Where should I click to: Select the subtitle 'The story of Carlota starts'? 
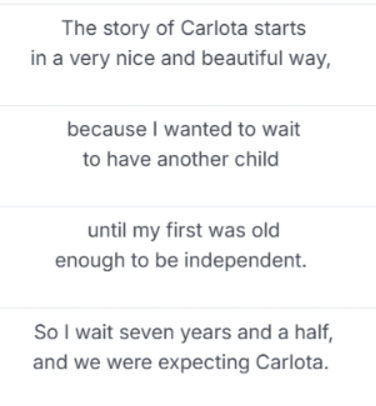point(184,29)
